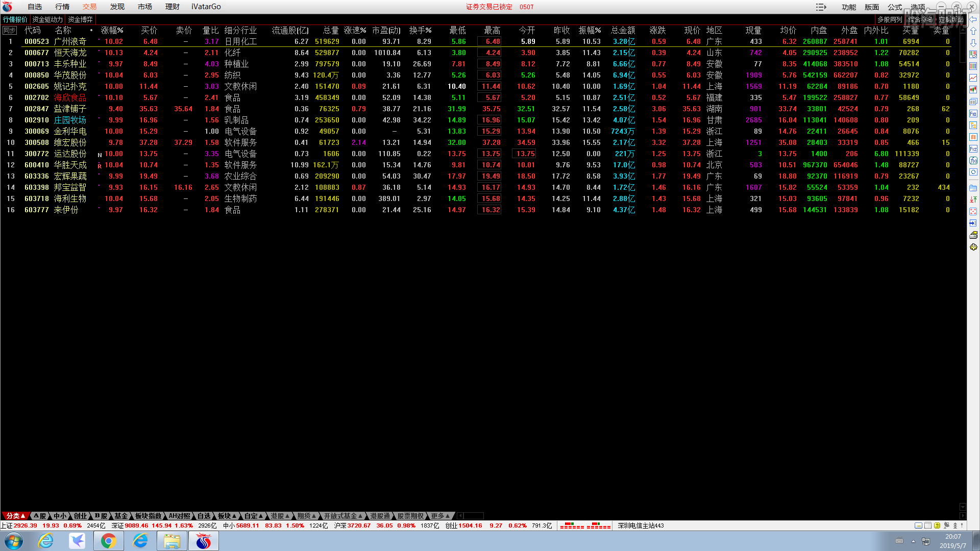Click the printer icon in right sidebar
Screen dimensions: 980x551
tap(973, 235)
